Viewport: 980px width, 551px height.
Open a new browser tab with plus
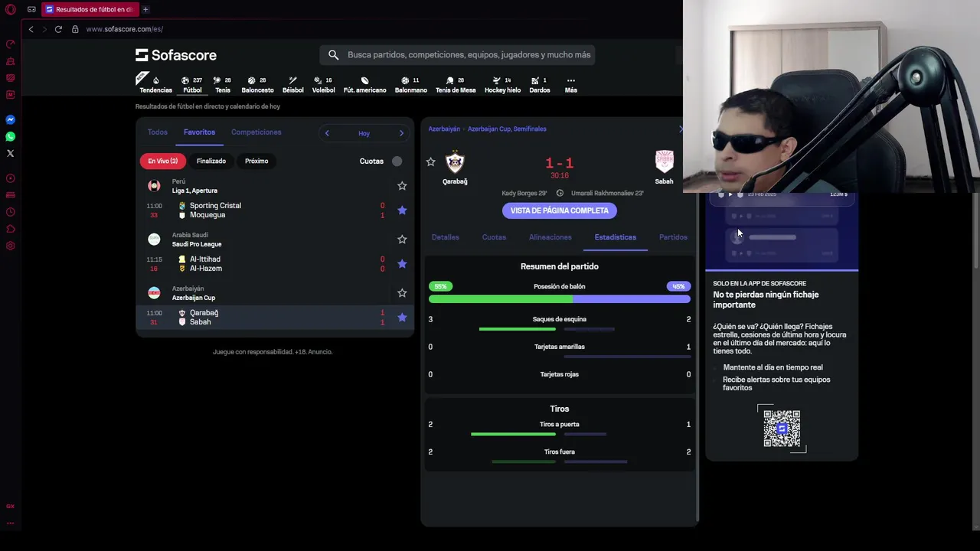(x=145, y=9)
